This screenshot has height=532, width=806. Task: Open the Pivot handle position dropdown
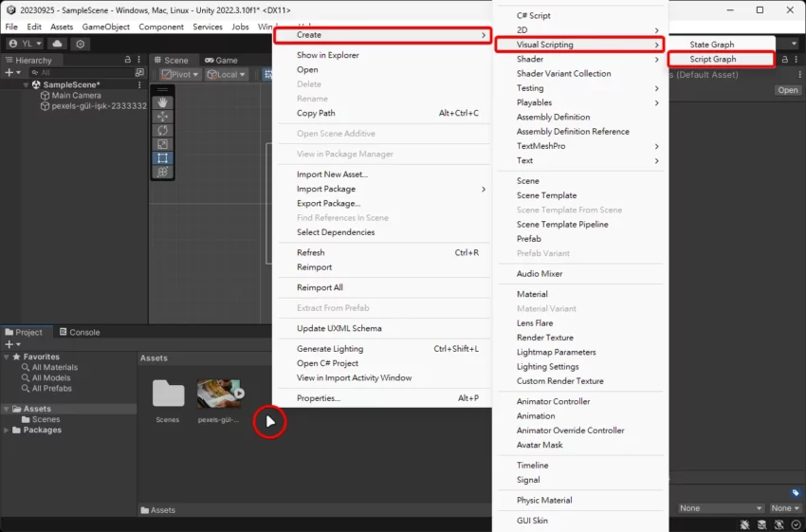point(180,75)
